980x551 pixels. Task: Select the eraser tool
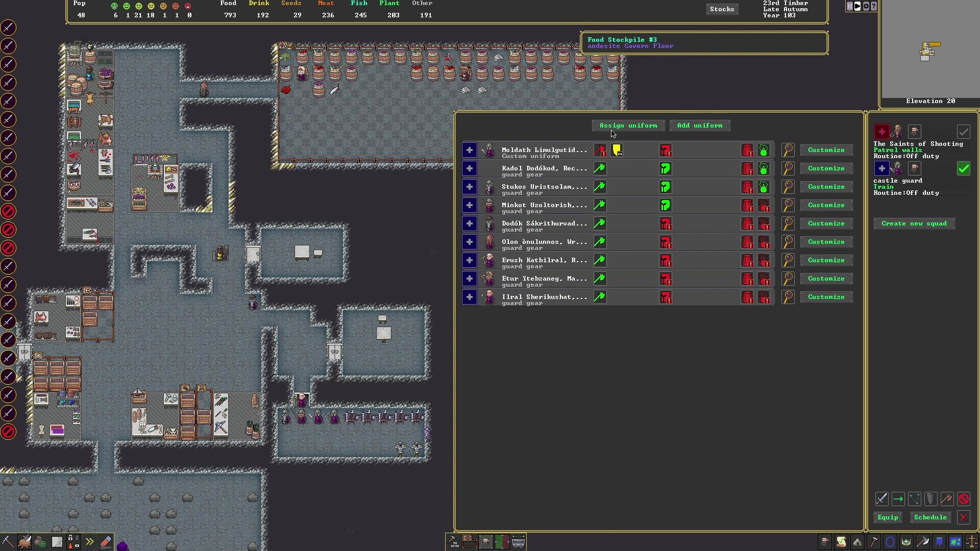coord(106,542)
